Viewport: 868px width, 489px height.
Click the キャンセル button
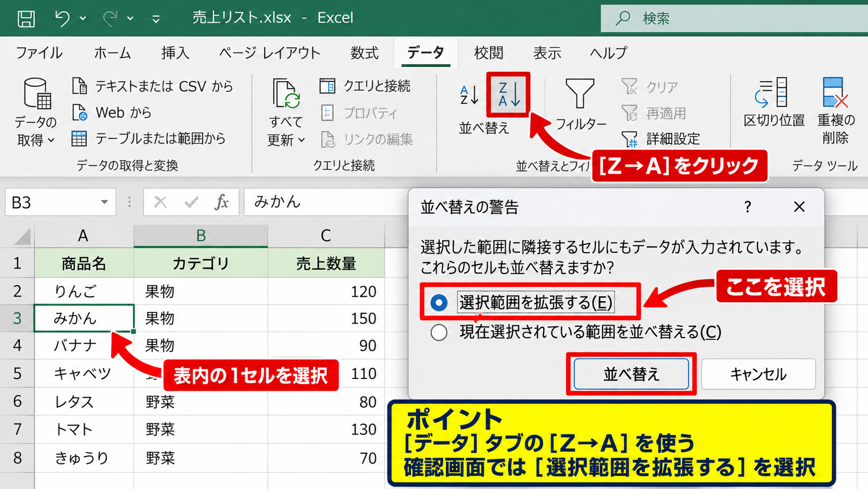coord(758,374)
